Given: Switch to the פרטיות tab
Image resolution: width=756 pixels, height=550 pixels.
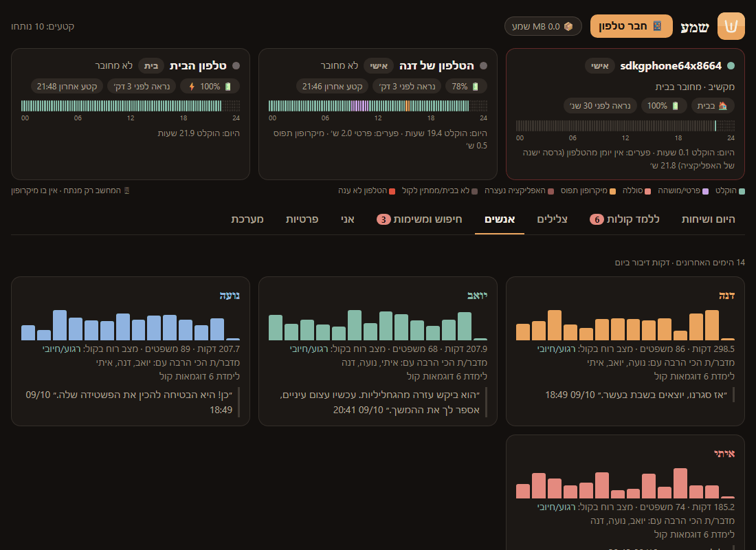Looking at the screenshot, I should [302, 219].
